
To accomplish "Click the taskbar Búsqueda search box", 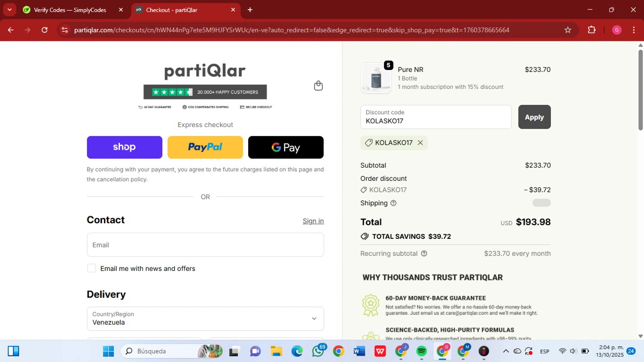I will [172, 351].
